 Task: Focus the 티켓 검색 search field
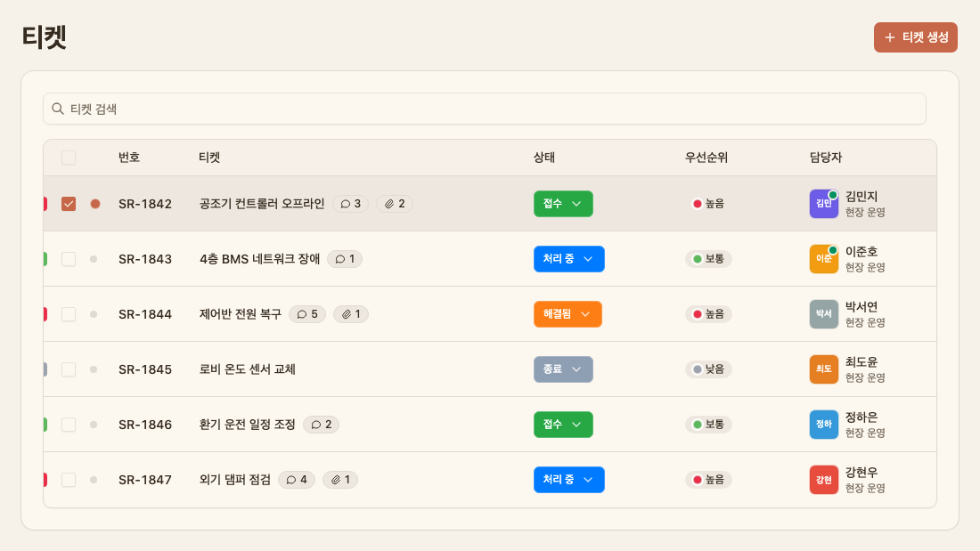pyautogui.click(x=485, y=109)
